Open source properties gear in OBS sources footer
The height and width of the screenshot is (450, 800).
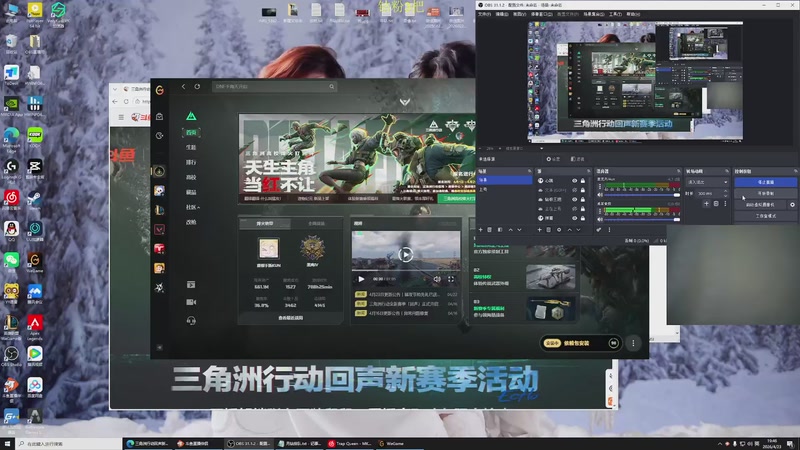tap(559, 230)
